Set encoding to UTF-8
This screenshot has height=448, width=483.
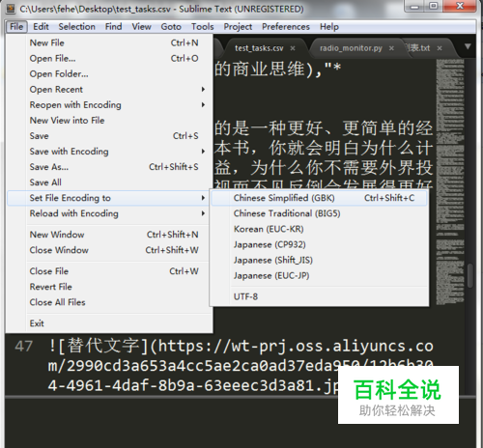tap(319, 296)
